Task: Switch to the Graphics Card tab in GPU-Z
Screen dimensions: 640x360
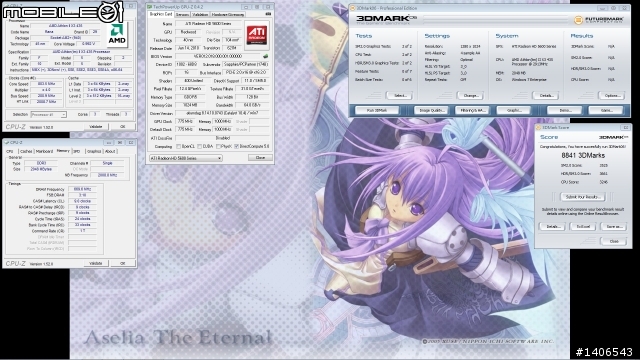Action: 160,14
